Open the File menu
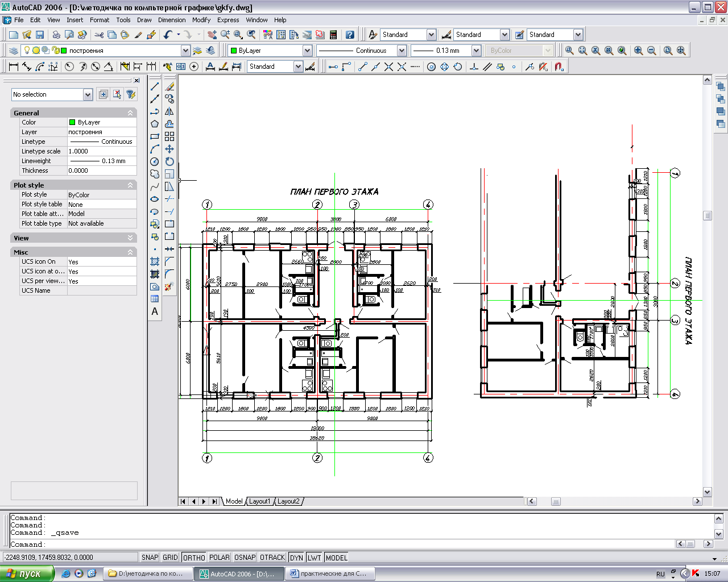The height and width of the screenshot is (582, 728). click(19, 20)
